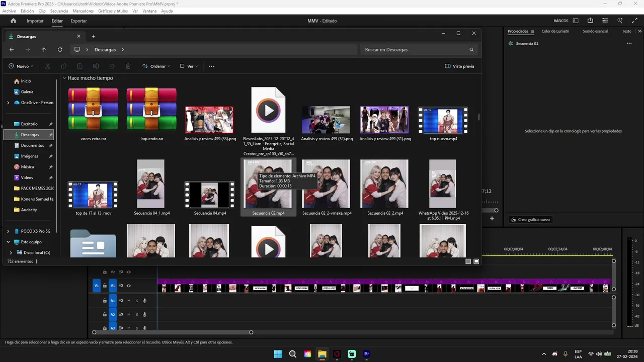Navigate back in the Explorer window

[12, 50]
